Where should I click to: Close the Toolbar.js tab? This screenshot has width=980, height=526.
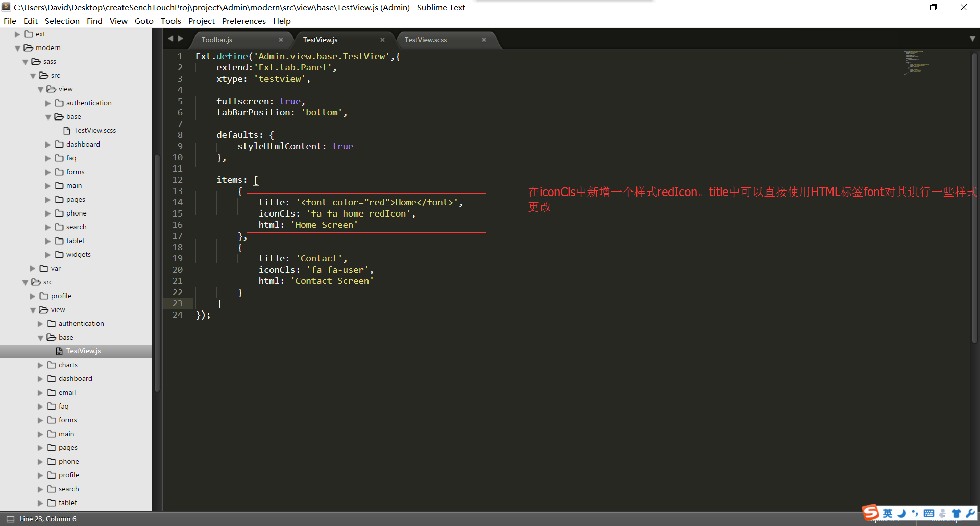281,40
